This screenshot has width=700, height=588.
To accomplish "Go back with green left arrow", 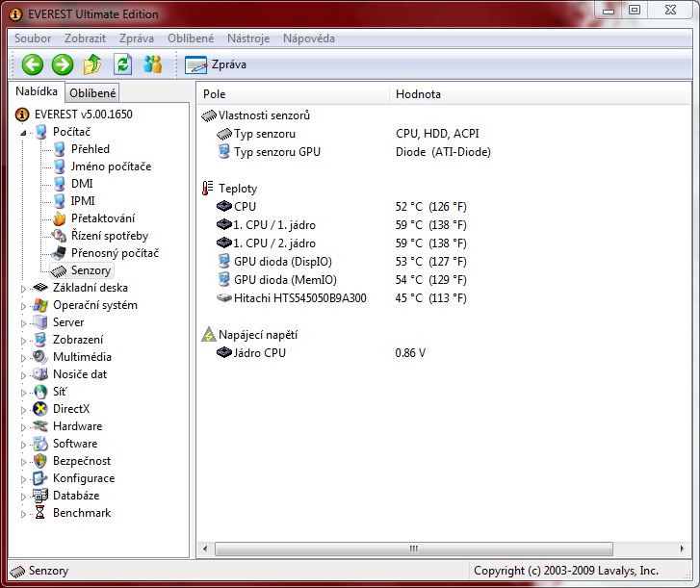I will click(33, 64).
